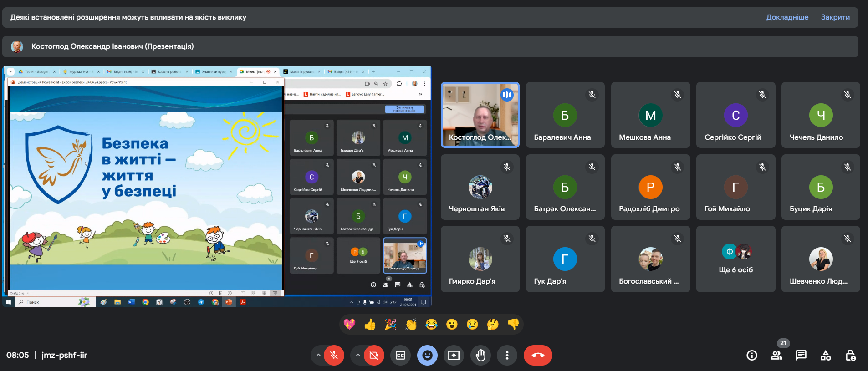Click the raise hand icon
Image resolution: width=868 pixels, height=371 pixels.
click(480, 356)
